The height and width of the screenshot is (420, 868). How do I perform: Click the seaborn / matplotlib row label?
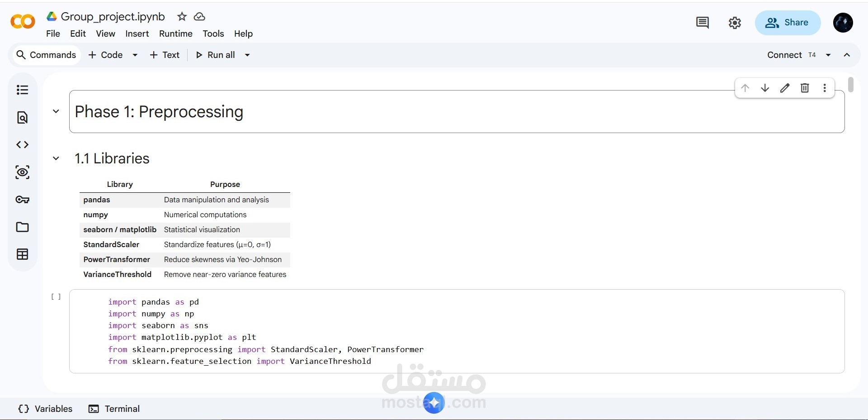tap(120, 229)
